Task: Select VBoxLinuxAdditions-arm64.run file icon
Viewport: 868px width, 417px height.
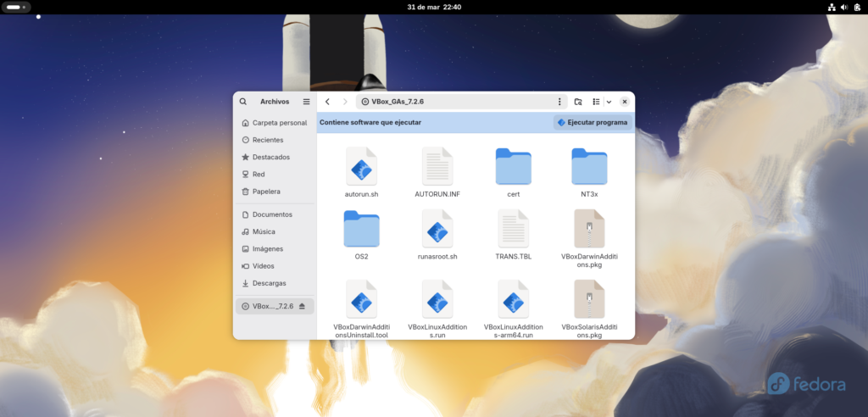Action: tap(513, 299)
